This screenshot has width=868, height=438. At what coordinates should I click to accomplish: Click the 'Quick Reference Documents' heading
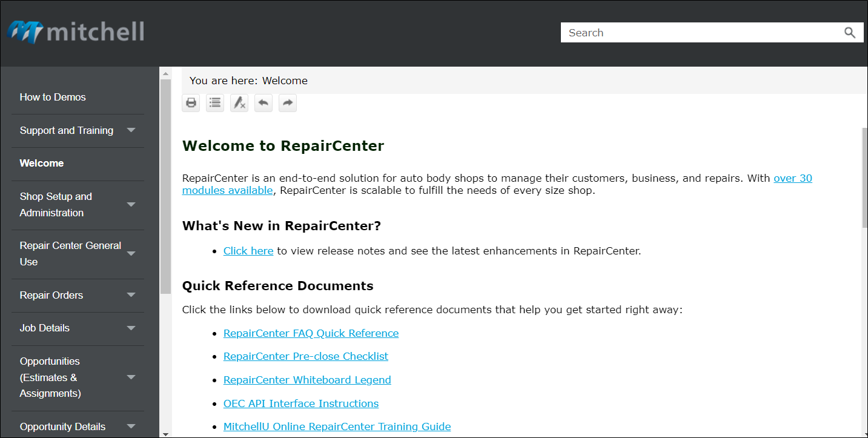(278, 286)
